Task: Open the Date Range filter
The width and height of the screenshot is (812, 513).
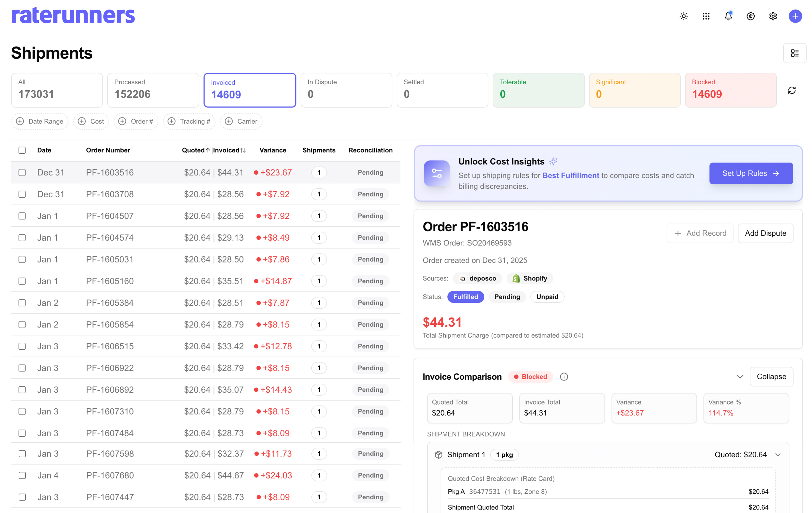Action: coord(40,121)
